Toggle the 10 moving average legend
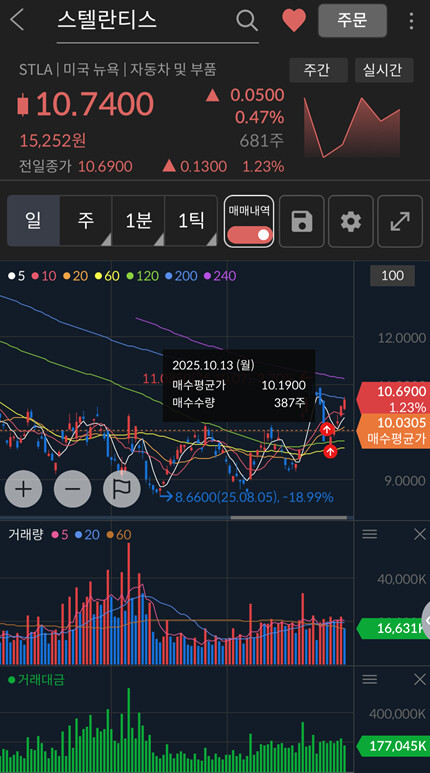Screen dimensions: 430x773 tap(44, 276)
